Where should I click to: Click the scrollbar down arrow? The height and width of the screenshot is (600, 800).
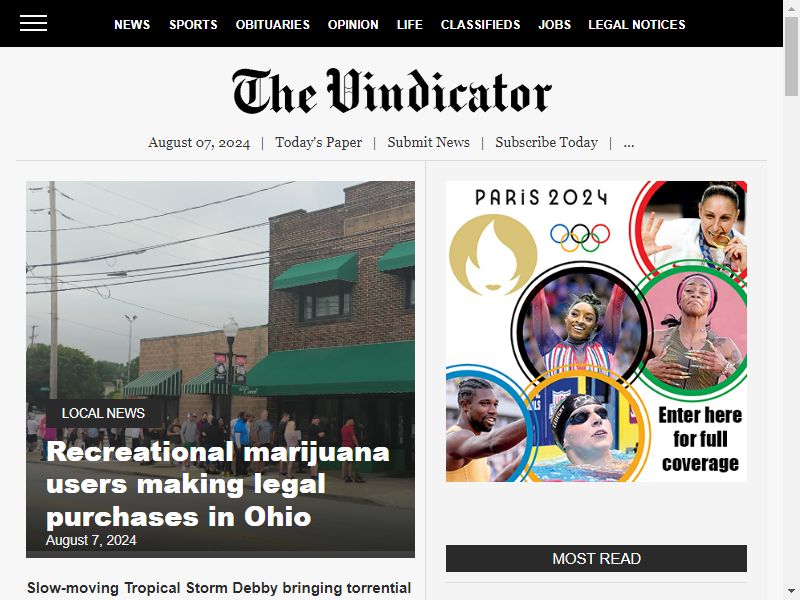point(791,591)
